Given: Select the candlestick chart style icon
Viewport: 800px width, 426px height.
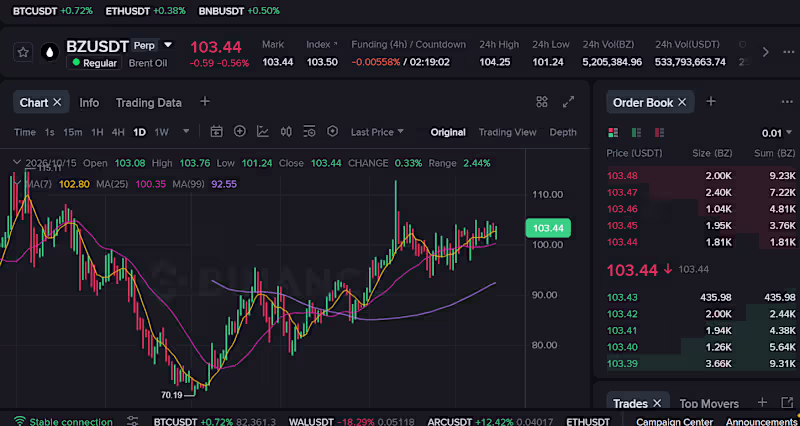Looking at the screenshot, I should pyautogui.click(x=286, y=132).
